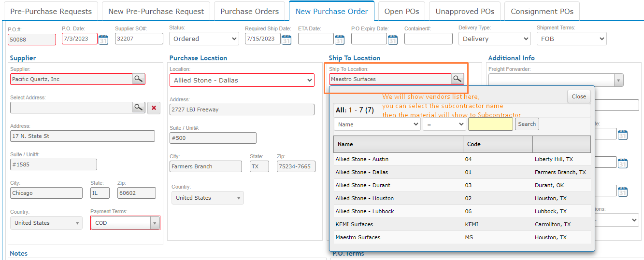
Task: Select Allied Stone - Dallas row
Action: tap(462, 172)
